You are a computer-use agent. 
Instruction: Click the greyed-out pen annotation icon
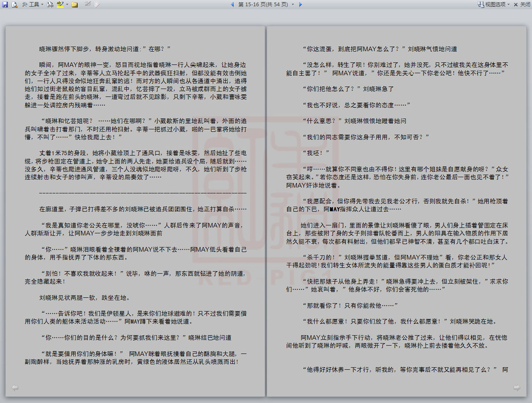[88, 5]
